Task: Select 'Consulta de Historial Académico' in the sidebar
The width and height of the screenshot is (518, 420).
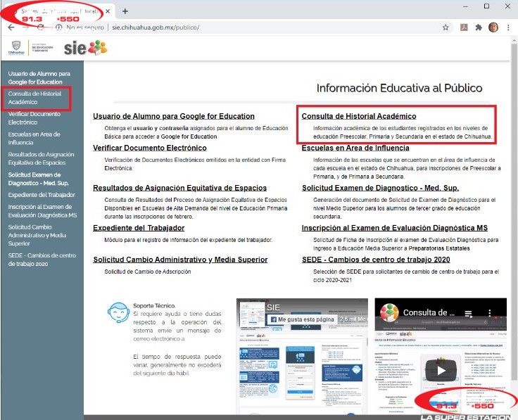Action: [x=34, y=98]
